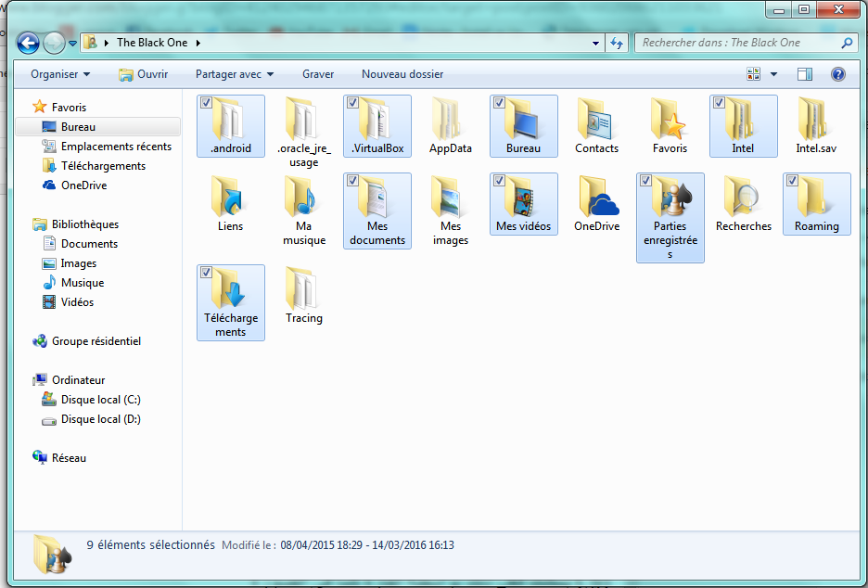This screenshot has width=868, height=588.
Task: Open Disque local (C:) drive
Action: (91, 399)
